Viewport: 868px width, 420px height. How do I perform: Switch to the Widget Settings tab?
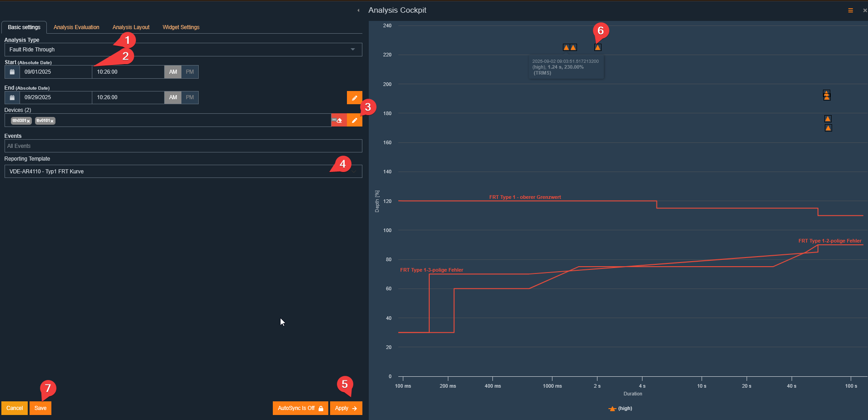181,27
